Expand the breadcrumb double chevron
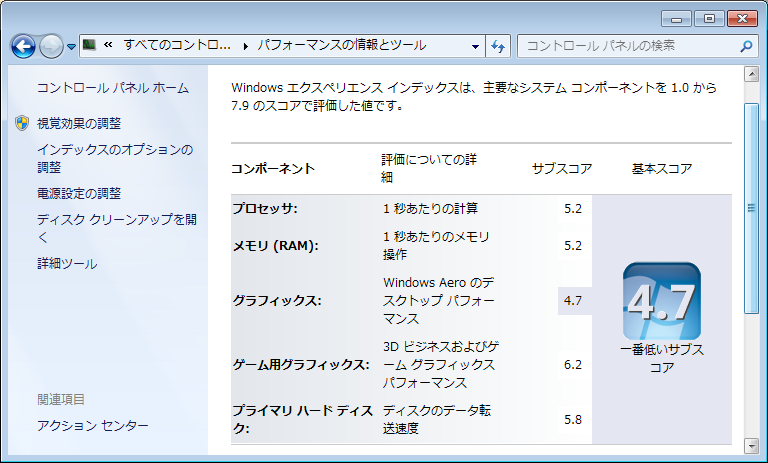 click(108, 46)
